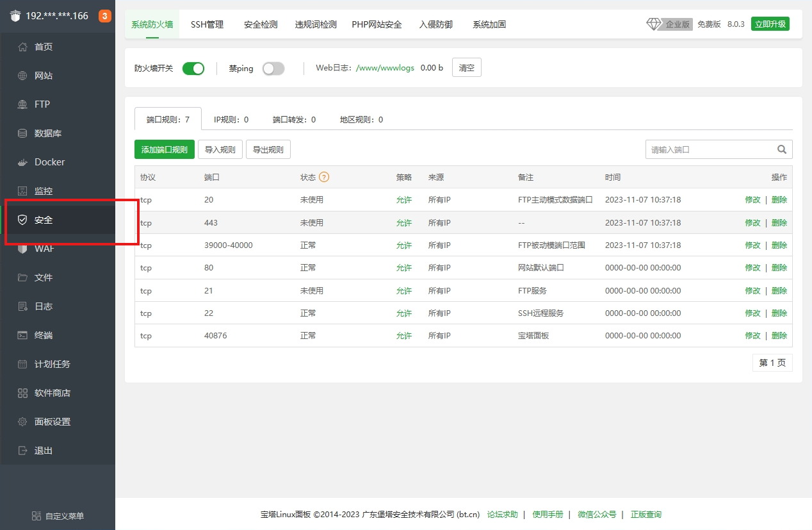Open 使用手册 footer link

pos(548,514)
